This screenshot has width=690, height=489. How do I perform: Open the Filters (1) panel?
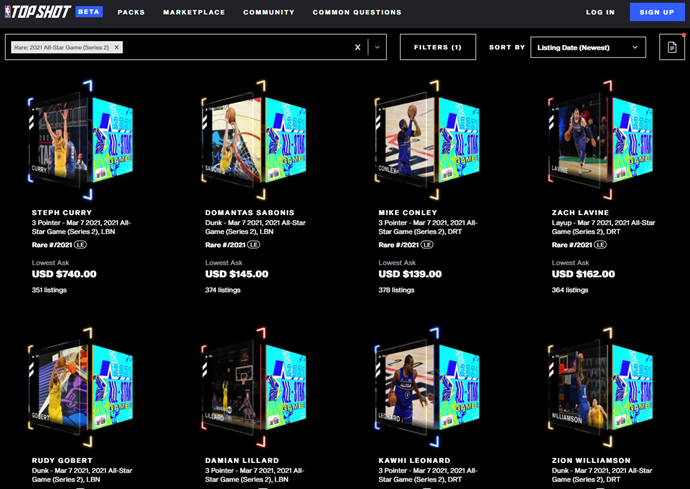(438, 47)
